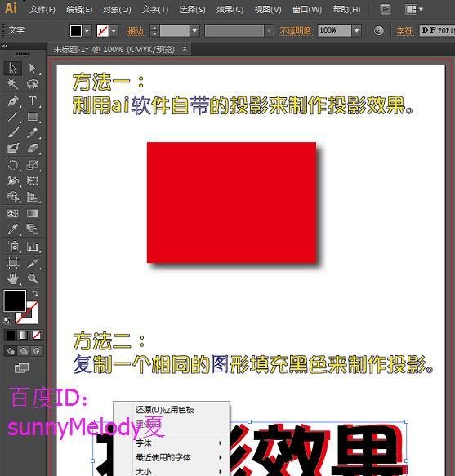Screen dimensions: 455x476
Task: Select the Artboard tool
Action: pos(13,263)
